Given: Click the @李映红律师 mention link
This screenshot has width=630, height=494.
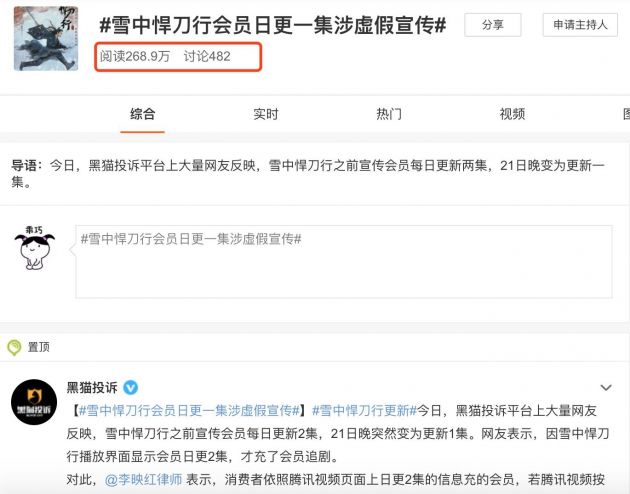Looking at the screenshot, I should [143, 480].
